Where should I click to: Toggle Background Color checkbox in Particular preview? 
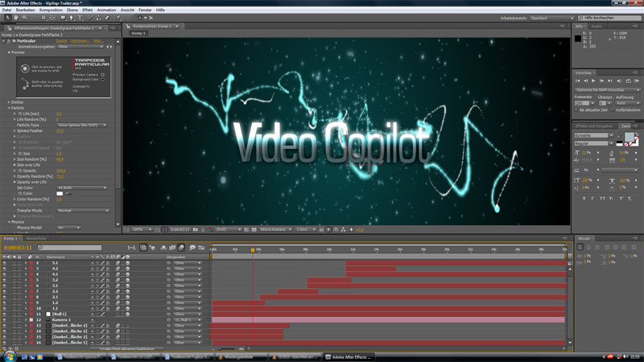(103, 80)
